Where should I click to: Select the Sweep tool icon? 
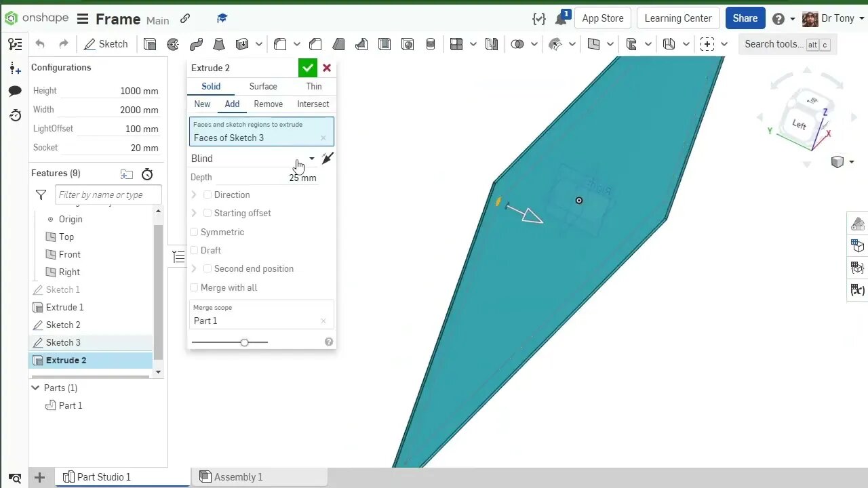[196, 44]
